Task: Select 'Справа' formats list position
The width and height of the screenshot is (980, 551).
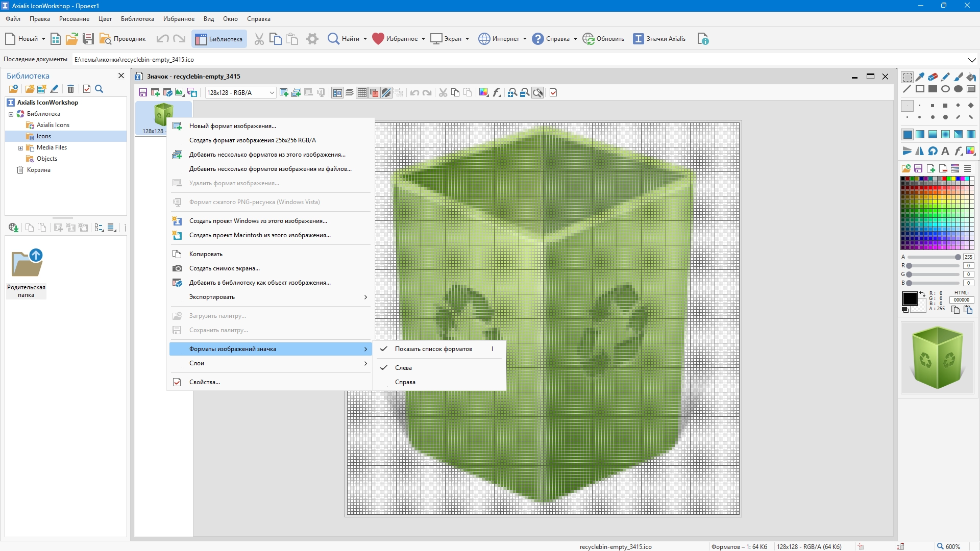Action: (x=405, y=382)
